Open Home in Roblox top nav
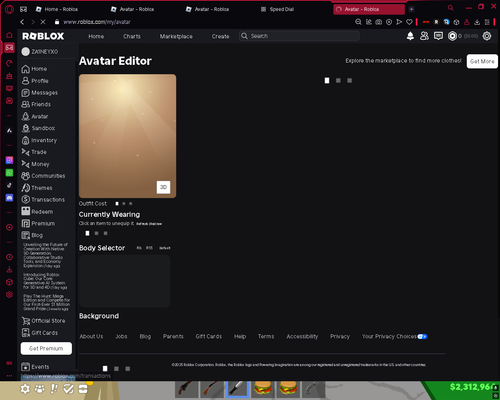The height and width of the screenshot is (400, 500). point(96,36)
